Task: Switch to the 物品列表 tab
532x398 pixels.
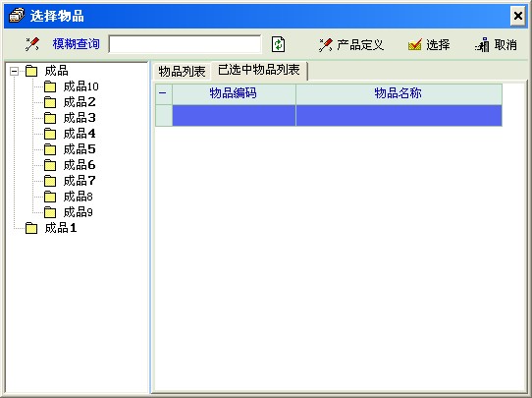Action: (182, 72)
